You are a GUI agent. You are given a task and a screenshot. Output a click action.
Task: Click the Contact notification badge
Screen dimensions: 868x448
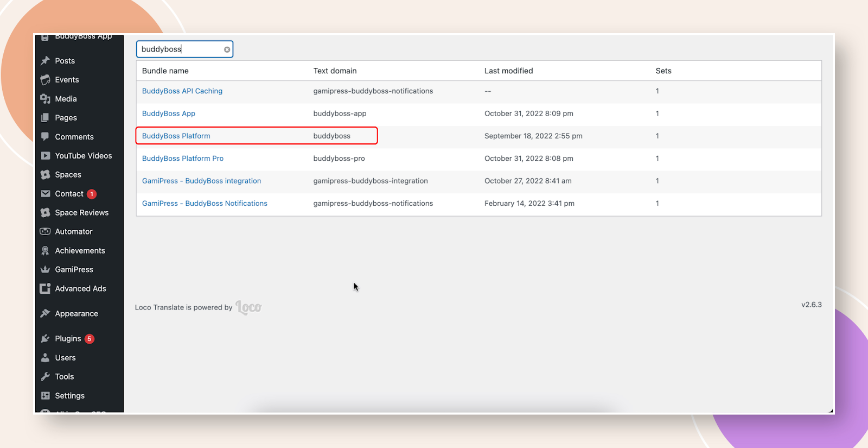tap(92, 194)
